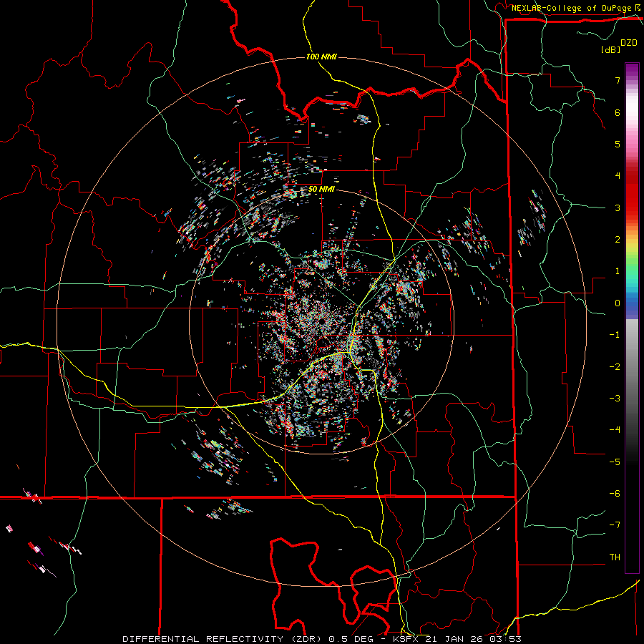Click the 2 value on the scale

click(618, 240)
